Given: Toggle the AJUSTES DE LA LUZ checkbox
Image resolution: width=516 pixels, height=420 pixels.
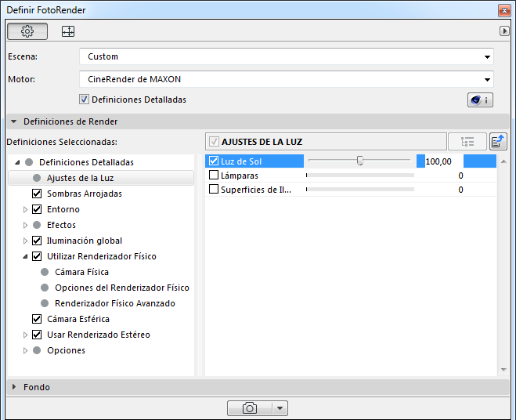Looking at the screenshot, I should (x=214, y=142).
